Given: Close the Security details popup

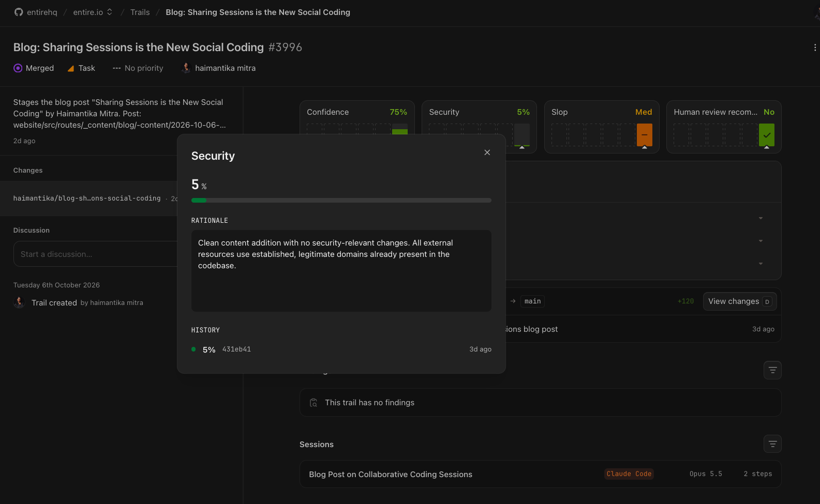Looking at the screenshot, I should click(x=487, y=152).
